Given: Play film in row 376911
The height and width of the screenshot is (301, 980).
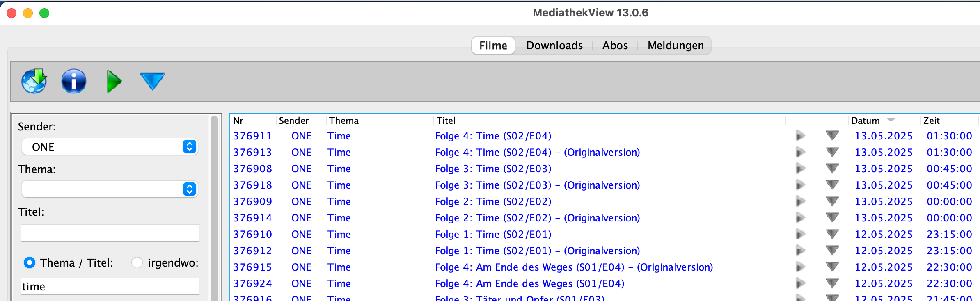Looking at the screenshot, I should (800, 136).
